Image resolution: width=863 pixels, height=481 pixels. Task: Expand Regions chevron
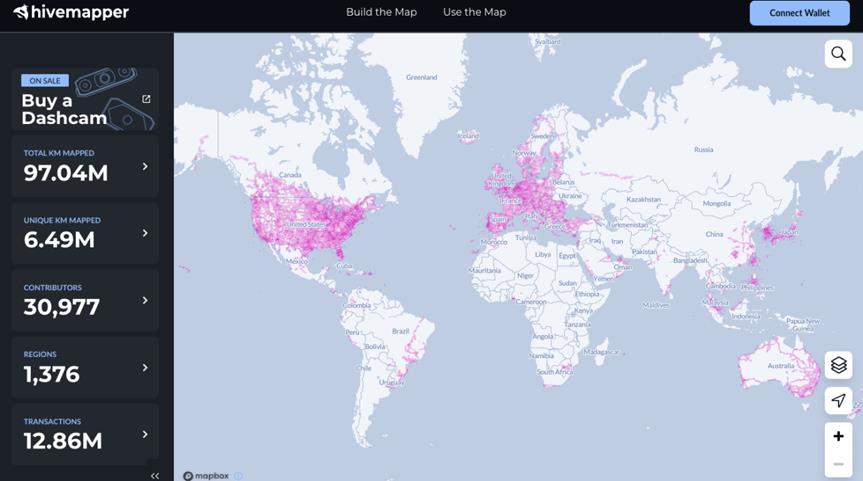[x=145, y=367]
